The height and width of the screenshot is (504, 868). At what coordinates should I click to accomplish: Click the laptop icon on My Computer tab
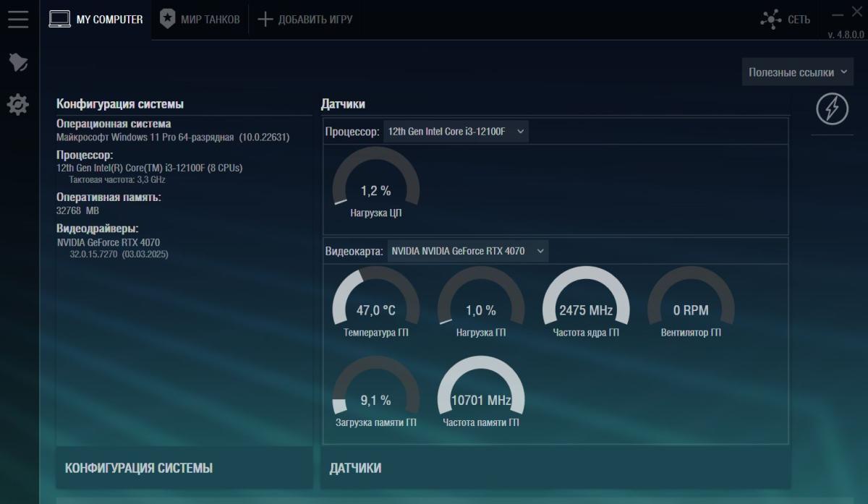(x=59, y=20)
